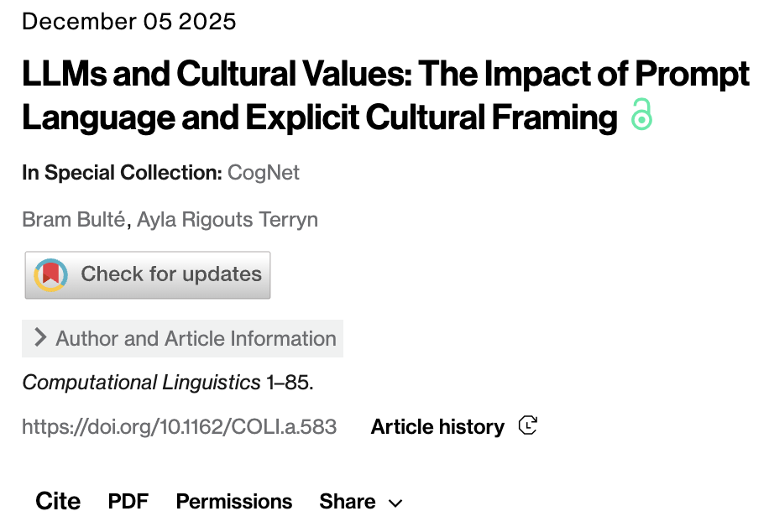Click the Author and Article Information text
769x532 pixels.
click(x=196, y=338)
